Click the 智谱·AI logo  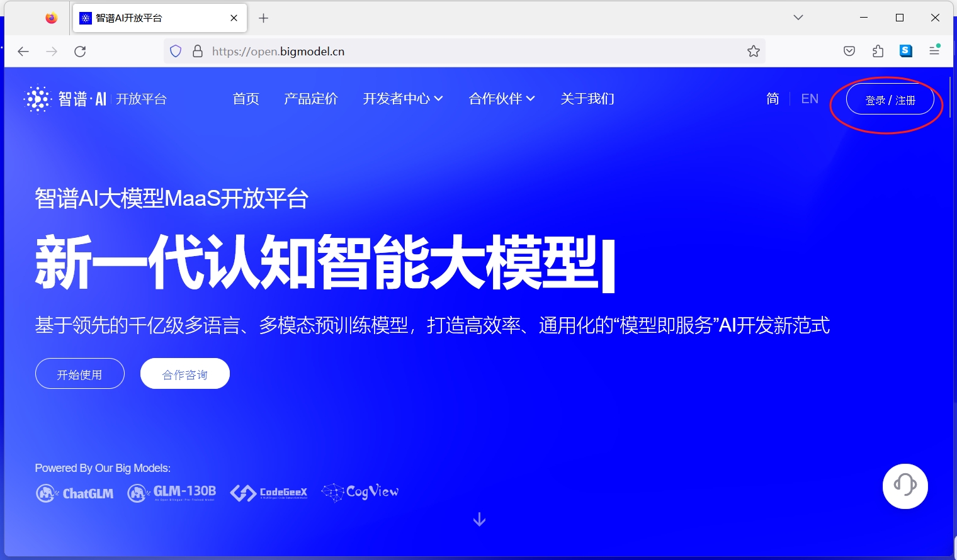(x=65, y=99)
